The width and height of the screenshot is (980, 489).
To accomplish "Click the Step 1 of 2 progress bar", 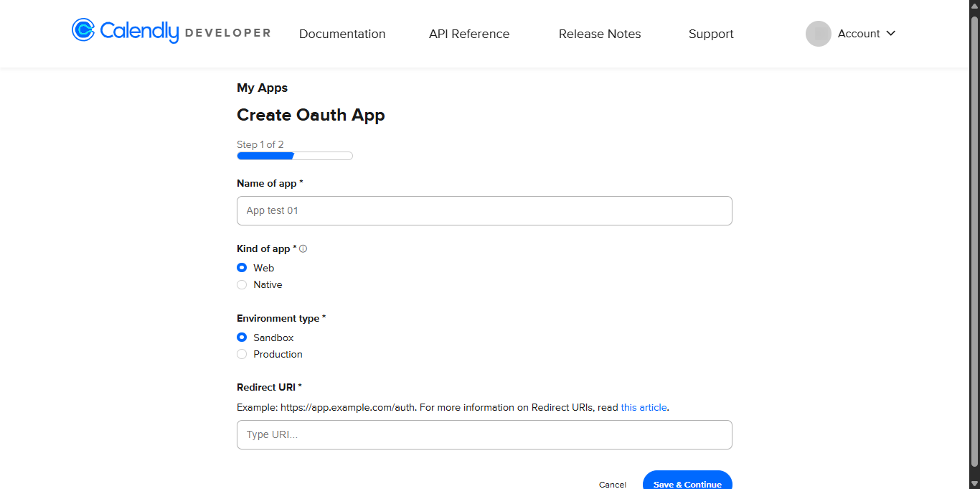I will (294, 156).
